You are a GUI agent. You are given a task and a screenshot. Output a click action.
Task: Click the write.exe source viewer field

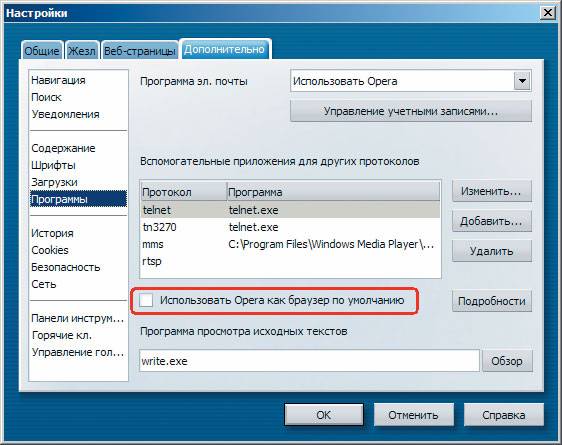(x=309, y=361)
